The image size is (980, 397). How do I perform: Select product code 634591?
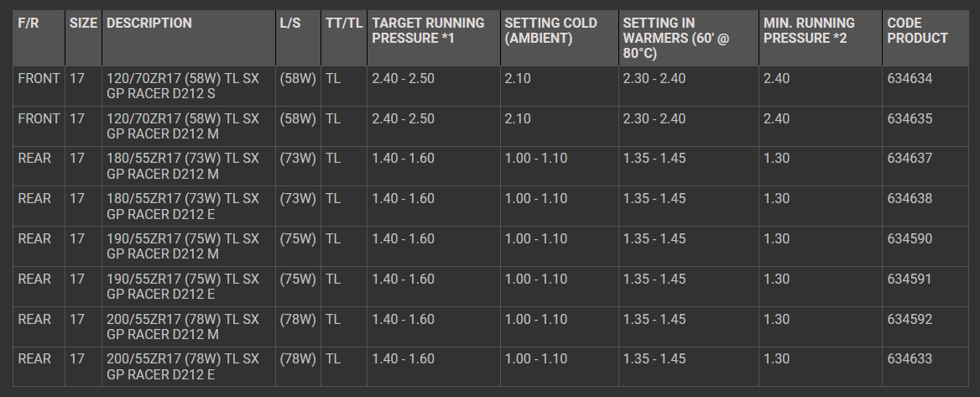910,279
